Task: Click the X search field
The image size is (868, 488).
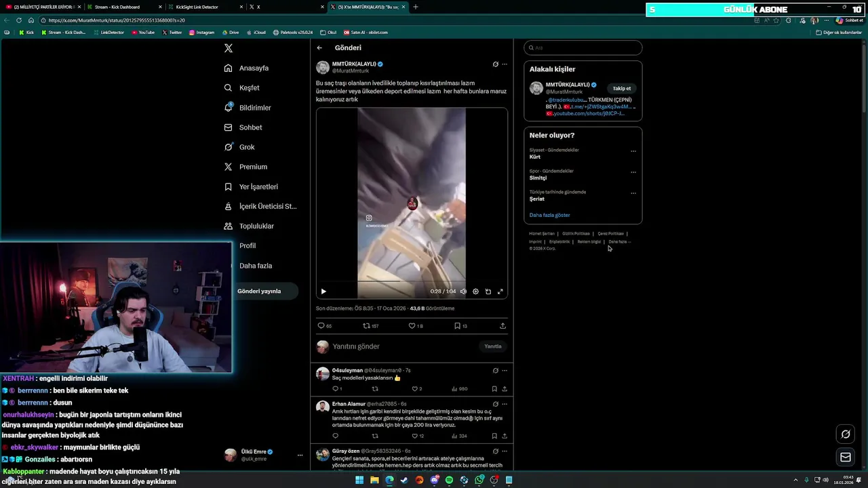Action: pos(583,48)
